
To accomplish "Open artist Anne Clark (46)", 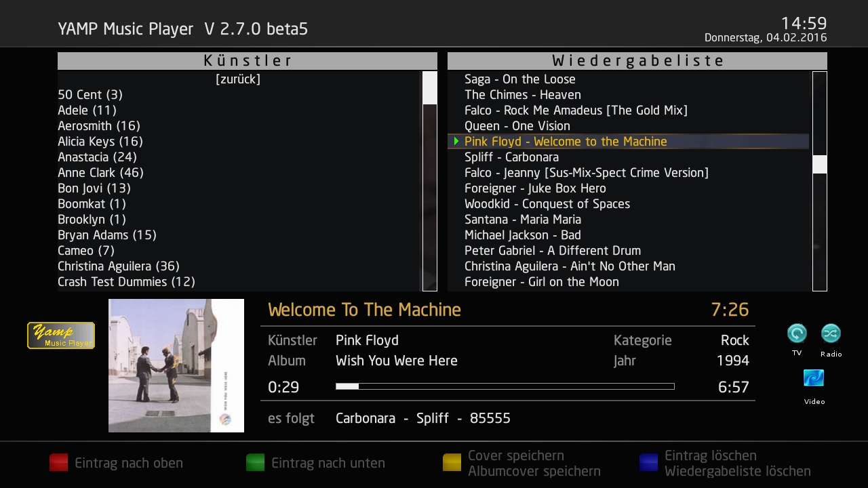I will 100,173.
